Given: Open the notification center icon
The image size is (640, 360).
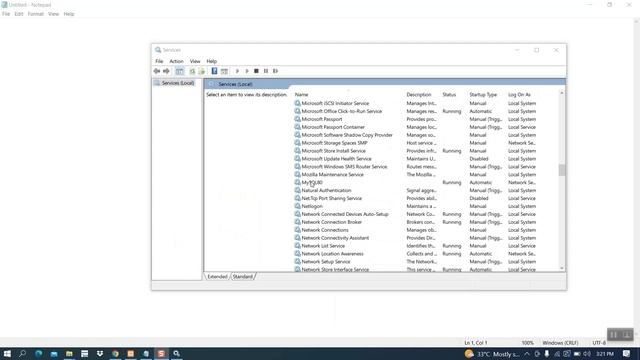Looking at the screenshot, I should click(x=627, y=353).
